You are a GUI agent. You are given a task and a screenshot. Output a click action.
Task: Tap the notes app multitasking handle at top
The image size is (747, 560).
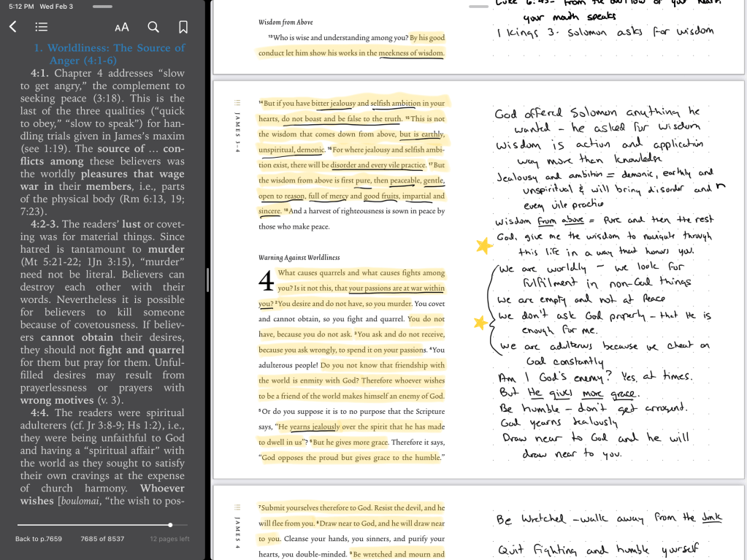[478, 7]
